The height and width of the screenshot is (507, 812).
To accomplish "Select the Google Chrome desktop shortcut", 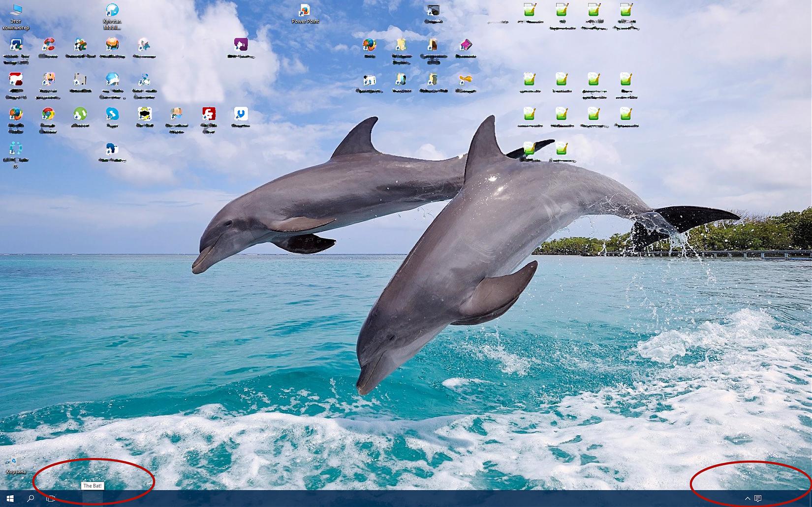I will coord(48,115).
